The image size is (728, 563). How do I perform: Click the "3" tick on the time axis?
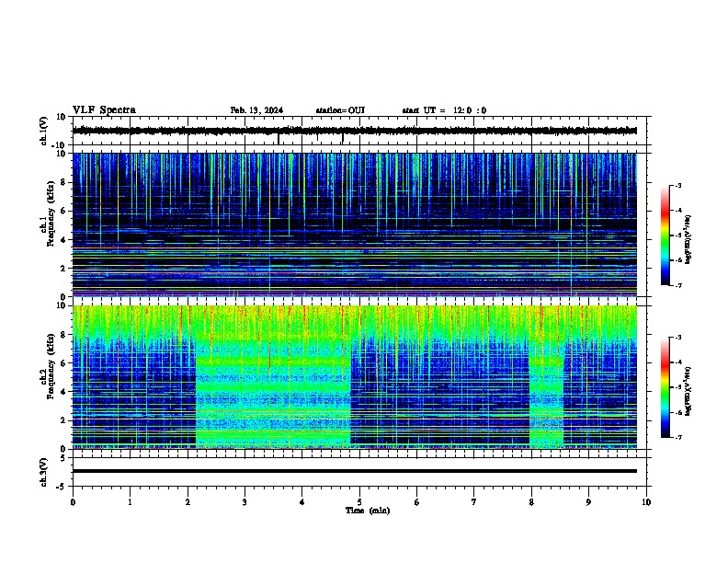click(x=245, y=502)
